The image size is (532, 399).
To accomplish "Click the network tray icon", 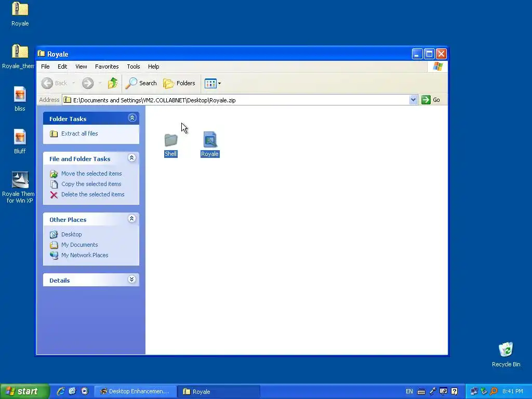I will pos(474,391).
